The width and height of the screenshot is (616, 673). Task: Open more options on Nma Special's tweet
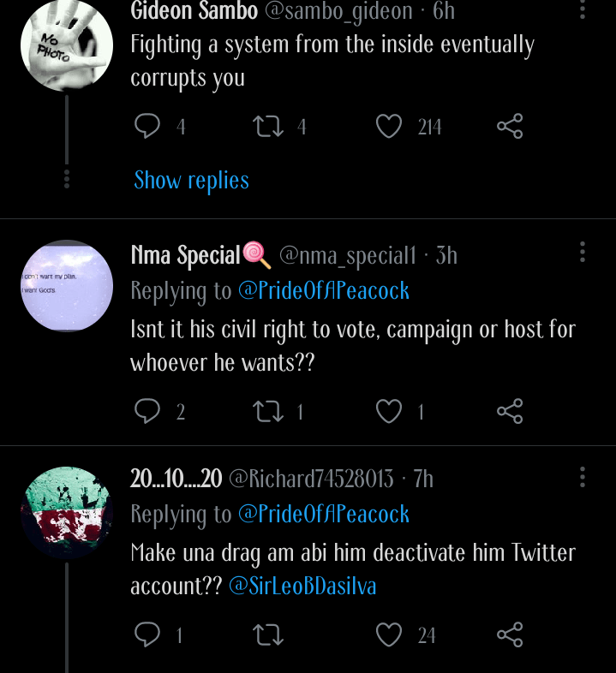(x=583, y=252)
